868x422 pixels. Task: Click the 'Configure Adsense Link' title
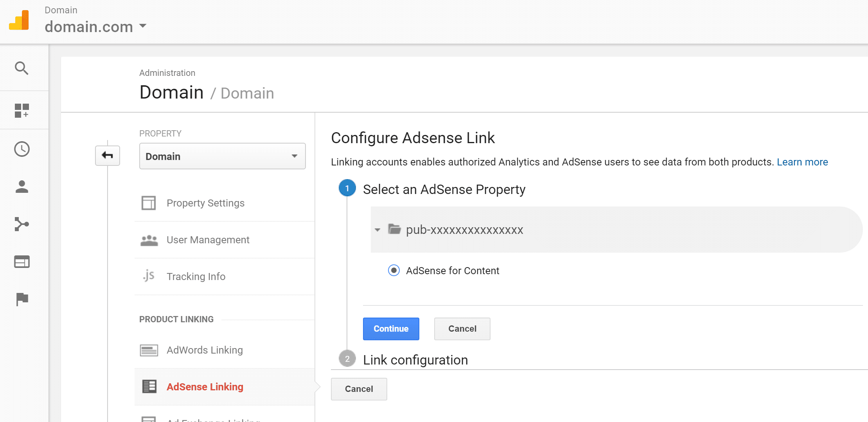(413, 138)
